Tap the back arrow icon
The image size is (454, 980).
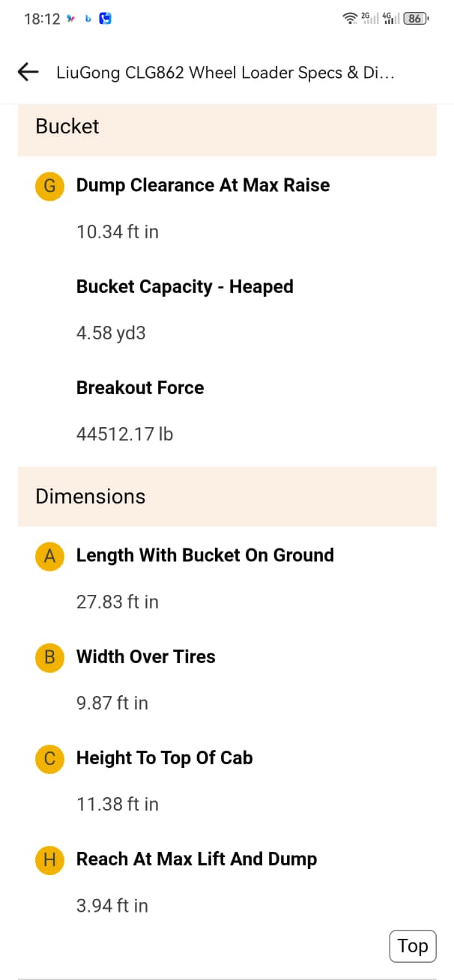(28, 72)
